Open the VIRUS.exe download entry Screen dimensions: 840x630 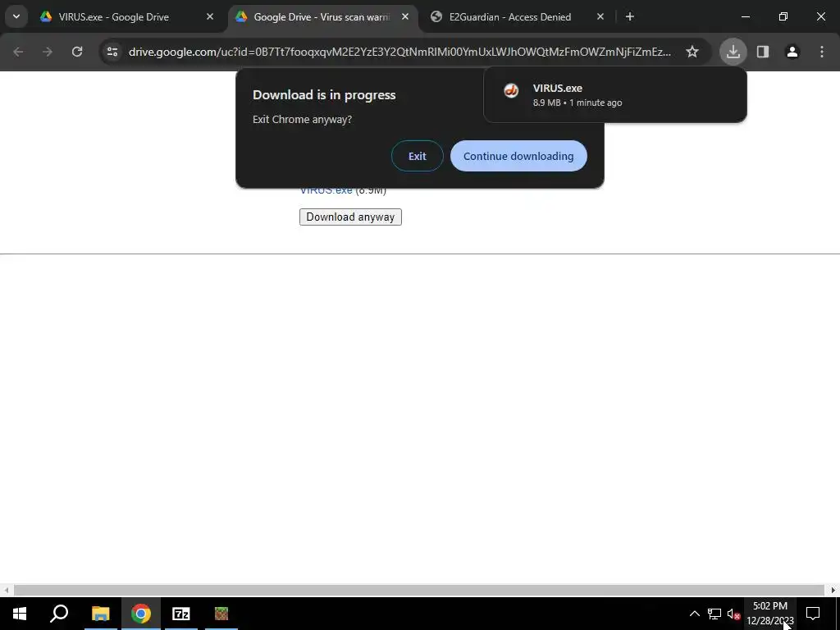(x=615, y=95)
